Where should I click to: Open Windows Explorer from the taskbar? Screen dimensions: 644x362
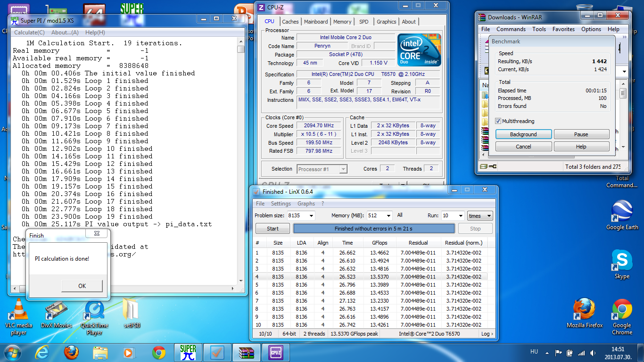click(100, 353)
